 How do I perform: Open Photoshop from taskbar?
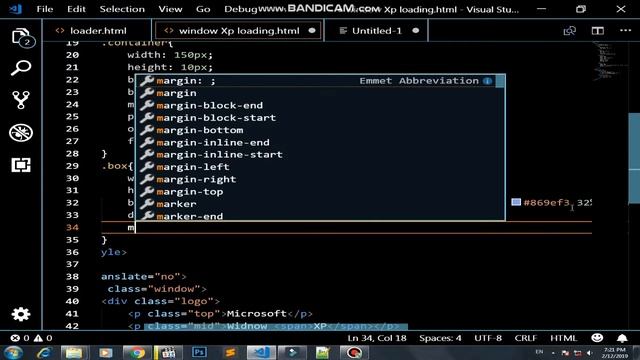(199, 352)
